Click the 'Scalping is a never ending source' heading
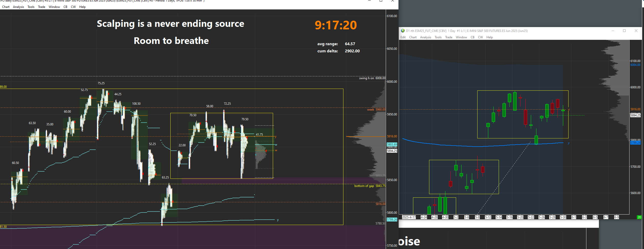 [171, 24]
